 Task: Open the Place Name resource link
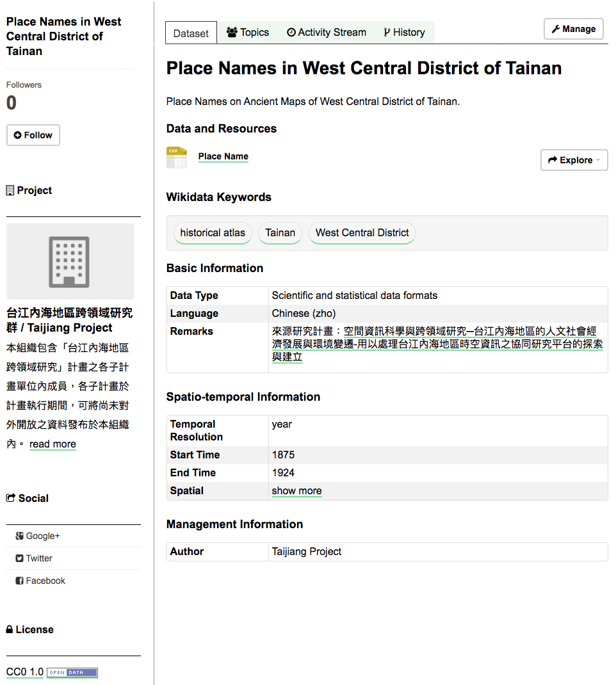(x=223, y=156)
